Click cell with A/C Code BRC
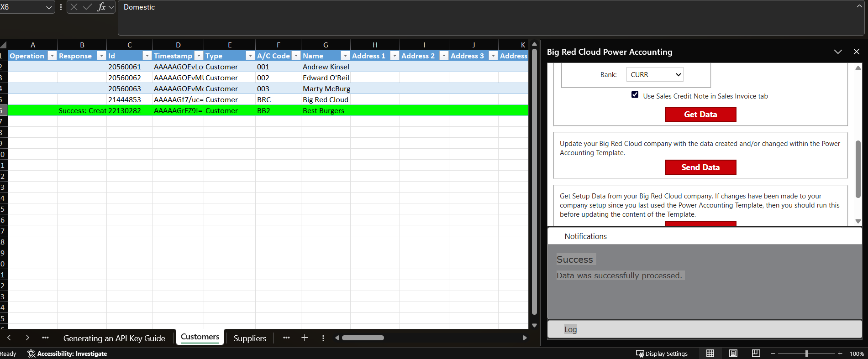The image size is (868, 359). [x=278, y=99]
